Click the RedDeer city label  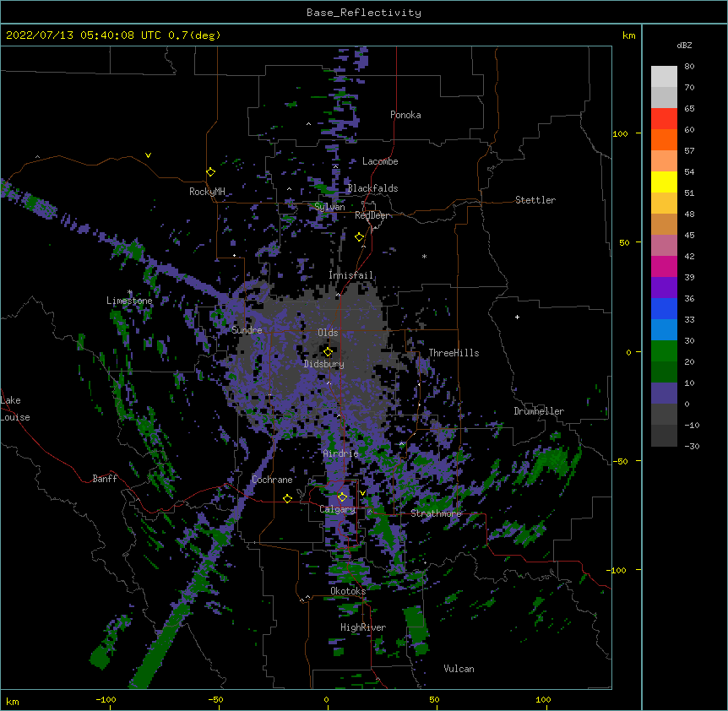click(x=372, y=215)
